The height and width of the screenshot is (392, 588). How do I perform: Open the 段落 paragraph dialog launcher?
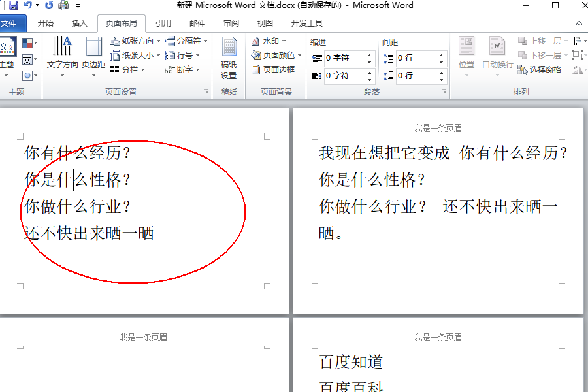pos(444,91)
